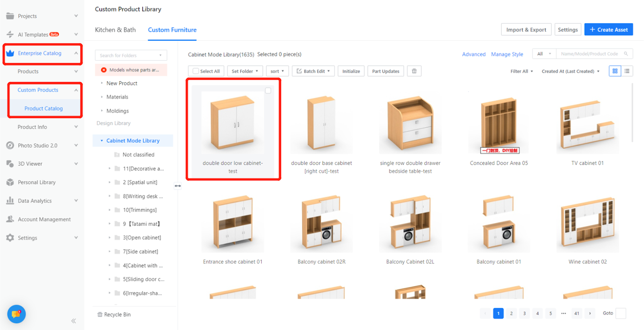Jump to page 41
The width and height of the screenshot is (644, 330).
(x=577, y=313)
